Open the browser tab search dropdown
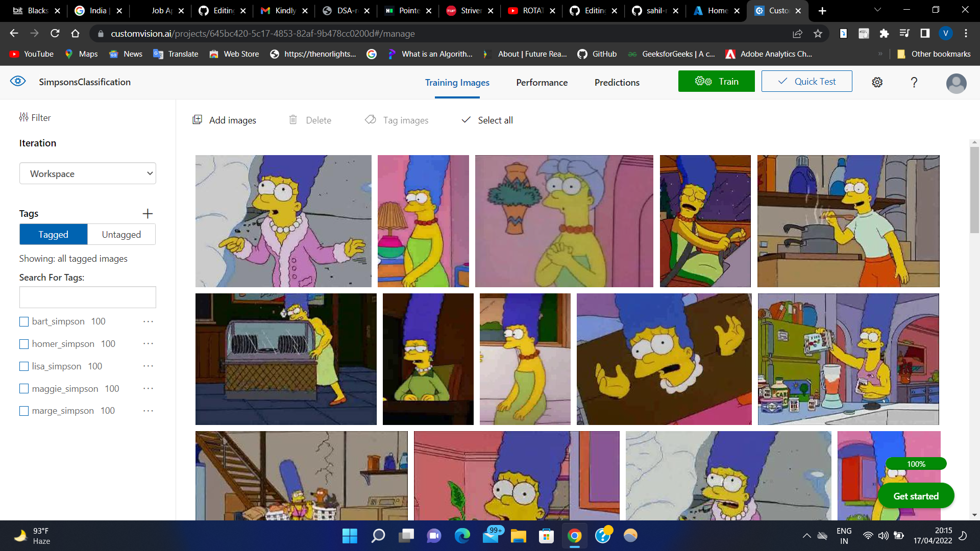Image resolution: width=980 pixels, height=551 pixels. click(x=877, y=10)
